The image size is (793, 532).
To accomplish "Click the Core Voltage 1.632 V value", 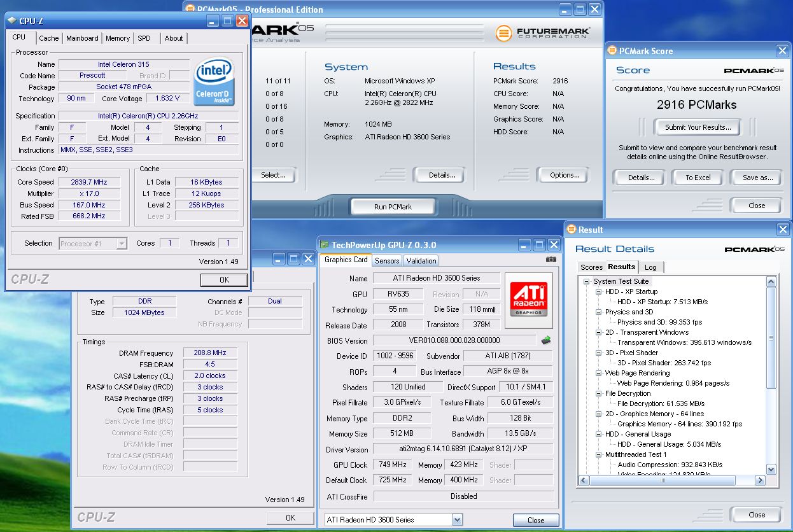I will [x=167, y=98].
